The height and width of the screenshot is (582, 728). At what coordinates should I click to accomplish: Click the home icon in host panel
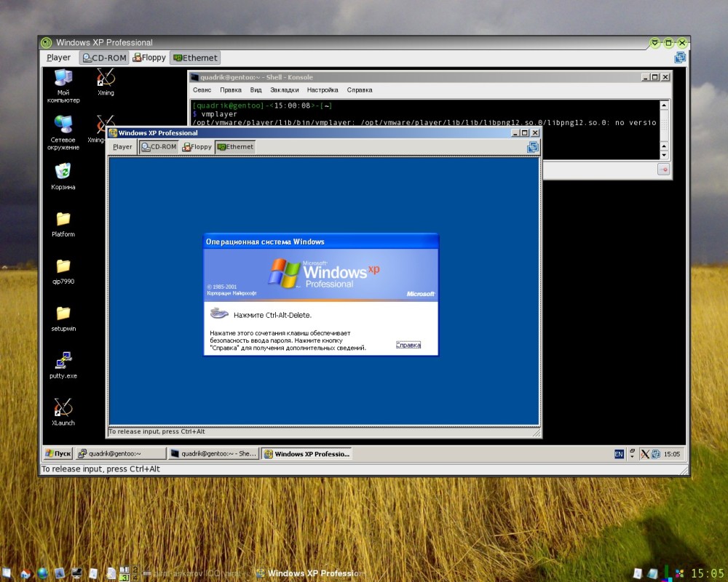(25, 574)
